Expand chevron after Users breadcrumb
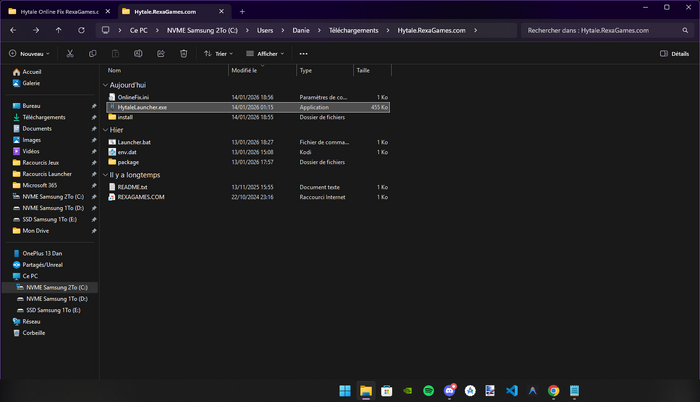 [283, 30]
